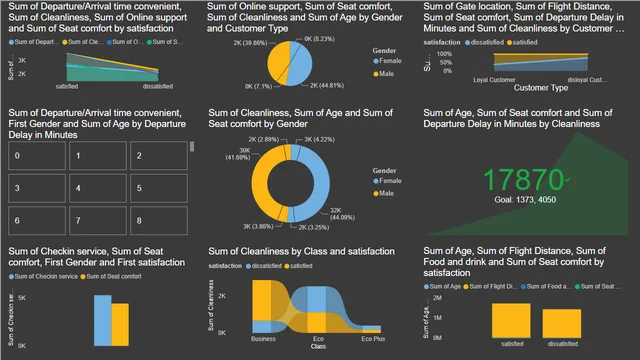Click satisfied legend in Customer Type chart
Screen dimensions: 640x360
[x=522, y=42]
